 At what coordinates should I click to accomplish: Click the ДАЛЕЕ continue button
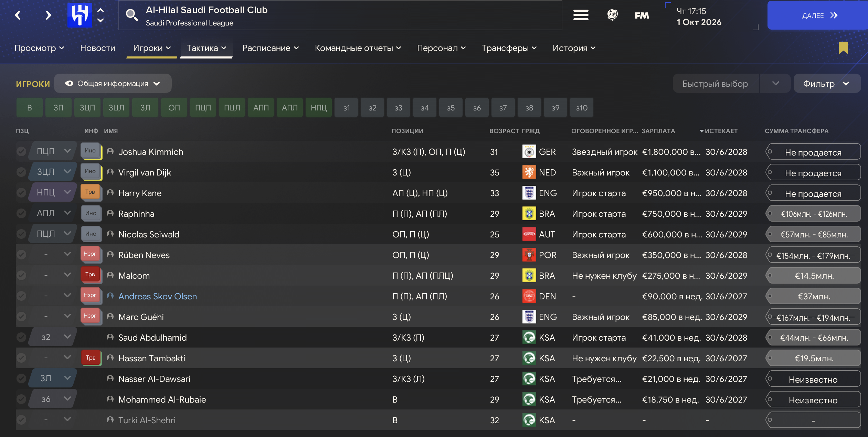pyautogui.click(x=817, y=15)
